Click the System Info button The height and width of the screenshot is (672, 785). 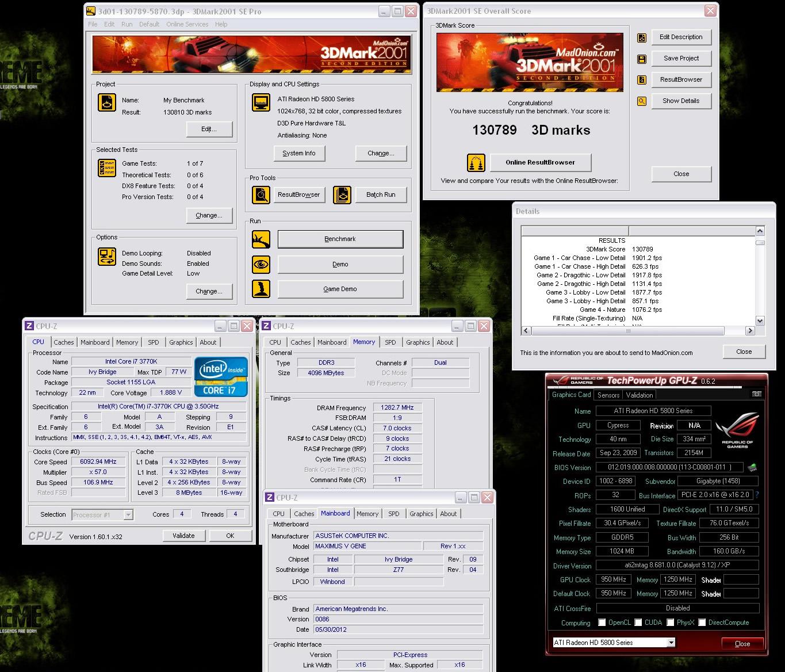(x=299, y=154)
